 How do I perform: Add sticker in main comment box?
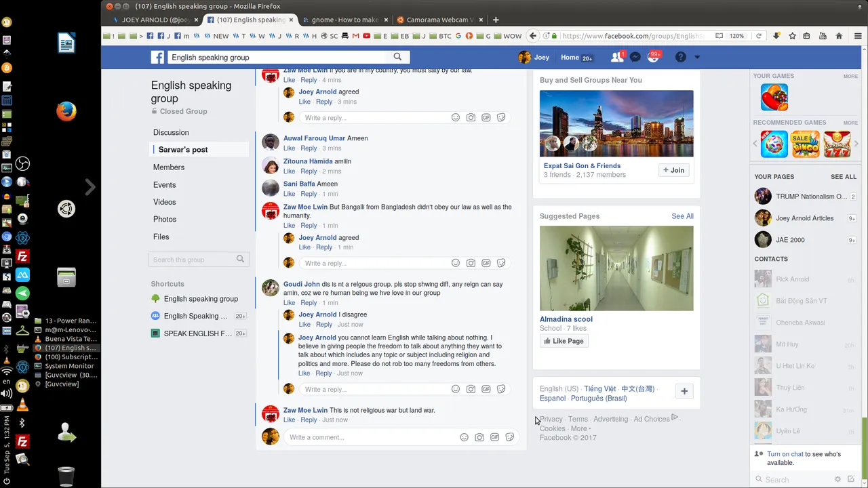pyautogui.click(x=510, y=437)
